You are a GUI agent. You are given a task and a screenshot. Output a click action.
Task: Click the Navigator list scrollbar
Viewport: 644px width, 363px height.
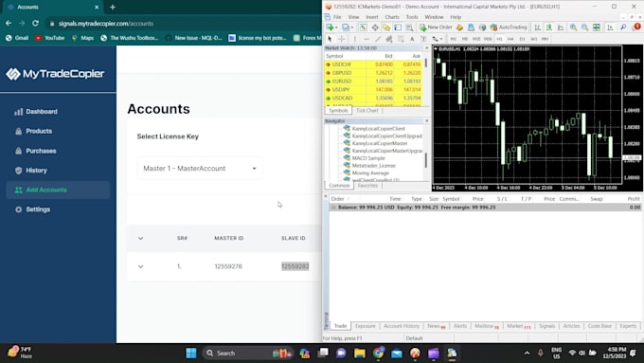coord(426,160)
